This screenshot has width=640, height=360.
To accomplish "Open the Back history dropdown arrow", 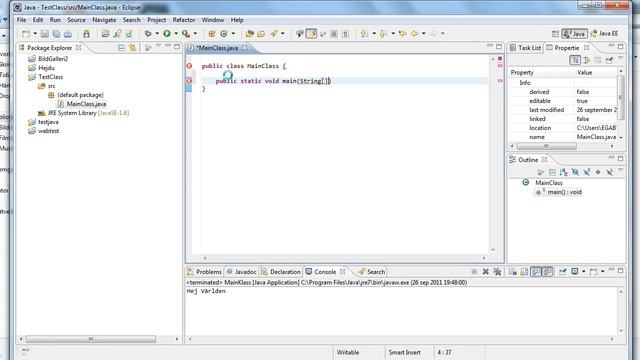I will coord(424,34).
